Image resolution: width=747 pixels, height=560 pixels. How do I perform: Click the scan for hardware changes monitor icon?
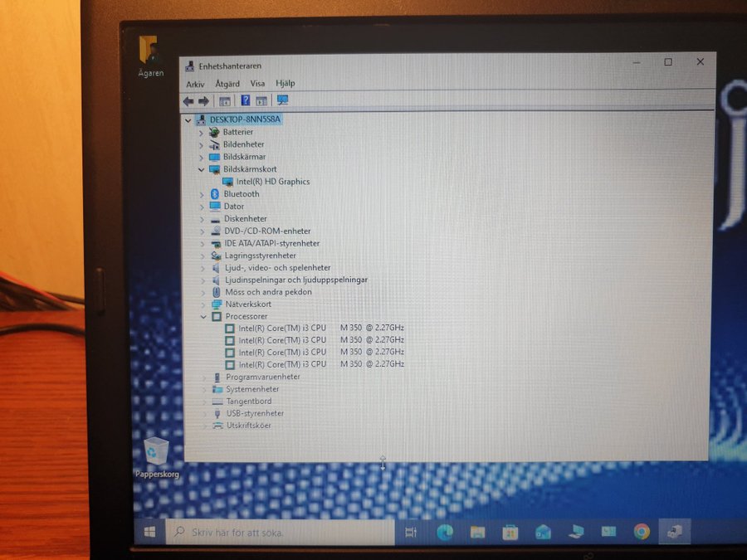click(282, 100)
